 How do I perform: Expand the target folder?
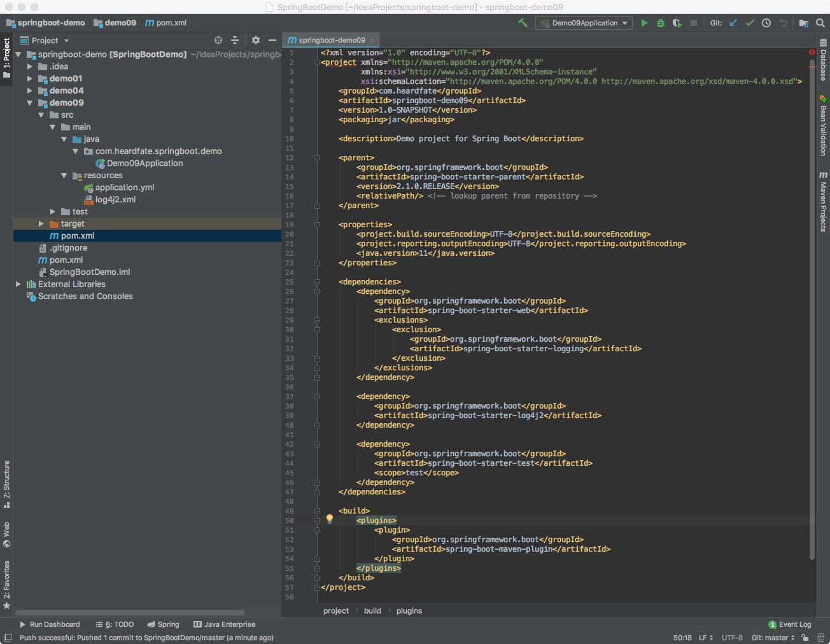click(x=41, y=224)
